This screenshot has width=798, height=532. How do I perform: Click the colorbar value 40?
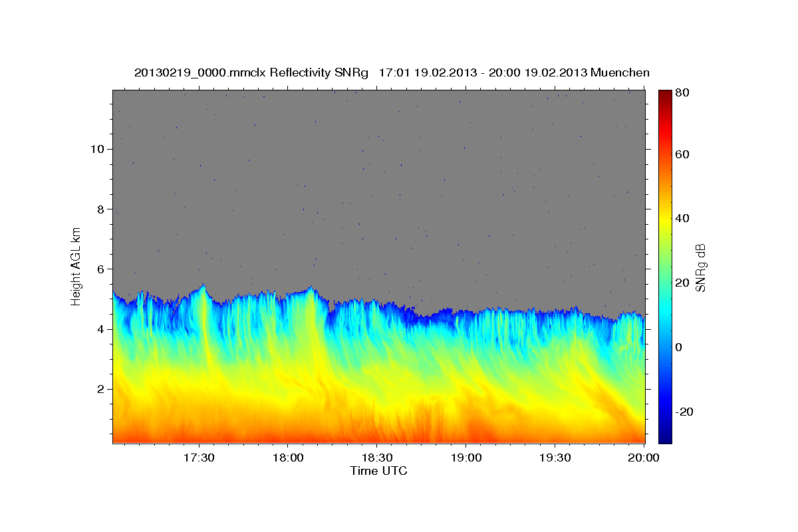(681, 218)
